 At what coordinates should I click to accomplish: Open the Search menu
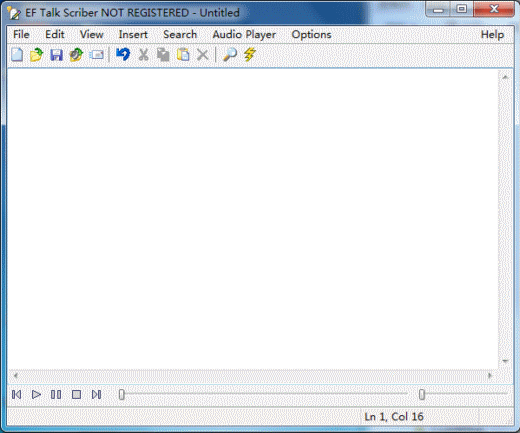click(180, 34)
